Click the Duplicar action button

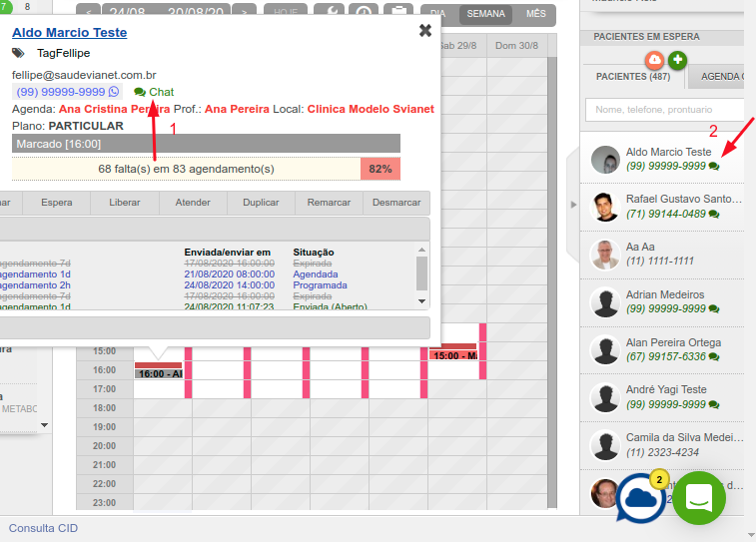tap(261, 203)
